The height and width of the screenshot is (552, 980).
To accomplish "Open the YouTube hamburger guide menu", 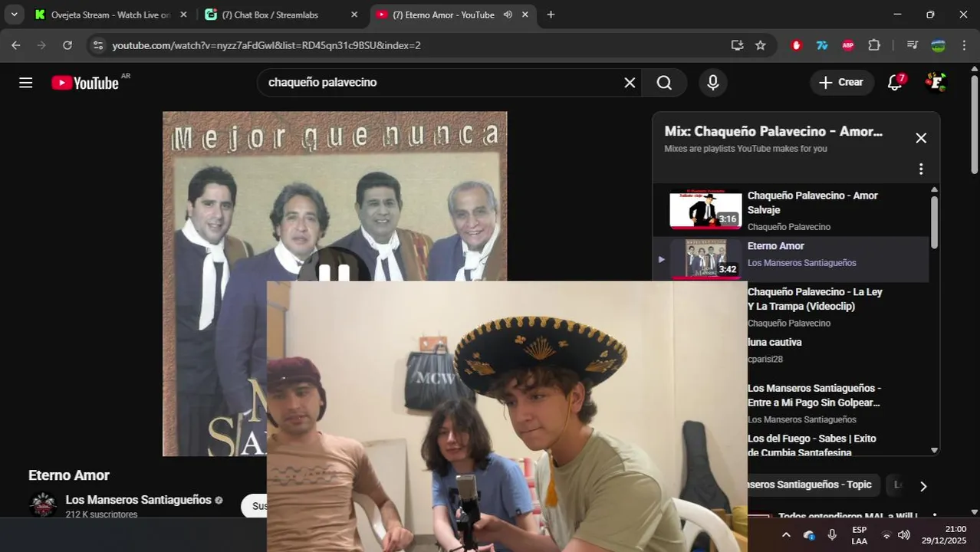I will coord(26,83).
